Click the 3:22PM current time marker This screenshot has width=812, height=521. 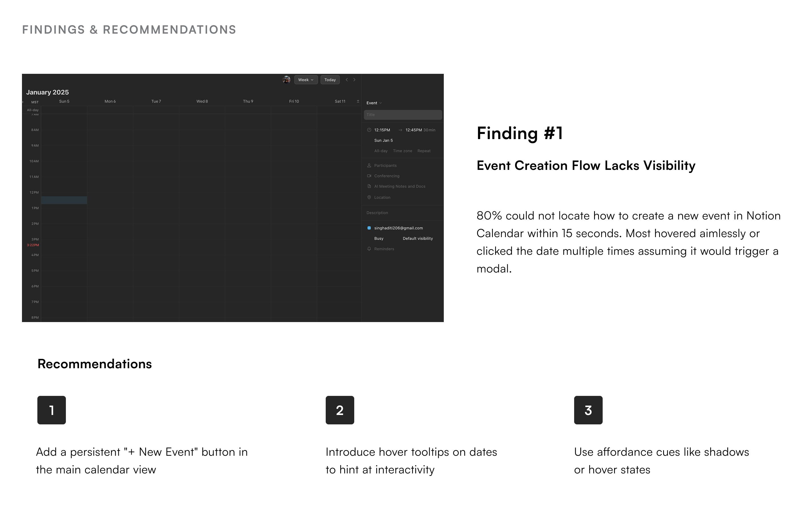click(33, 245)
